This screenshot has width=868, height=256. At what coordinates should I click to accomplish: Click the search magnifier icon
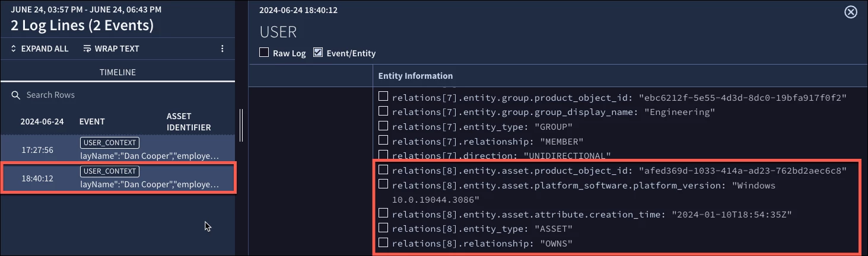(16, 95)
